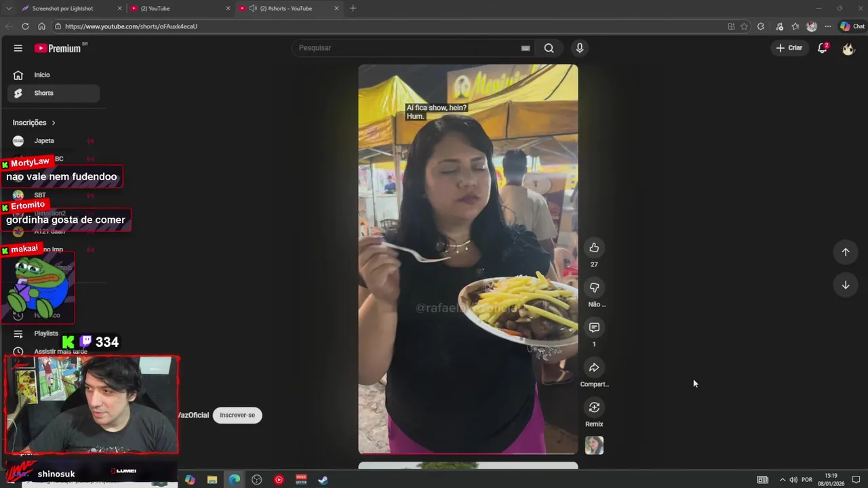Open the Edge profile avatar
The width and height of the screenshot is (868, 488).
tap(812, 26)
